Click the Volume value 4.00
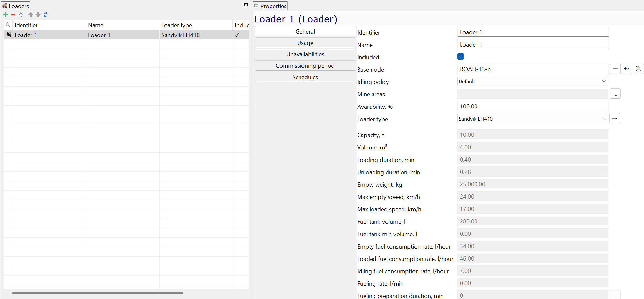Screen dimensions: 644x299 click(x=533, y=147)
